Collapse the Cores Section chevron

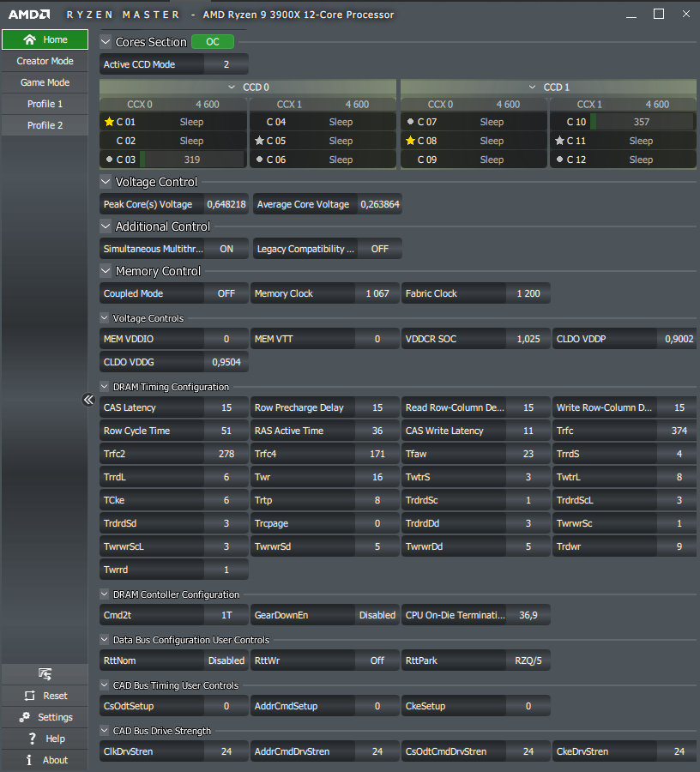(x=106, y=42)
